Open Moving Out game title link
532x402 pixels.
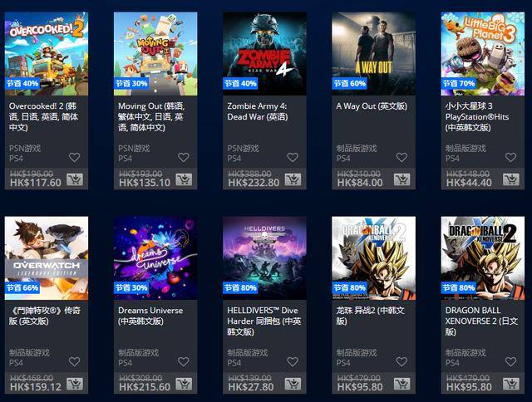(151, 117)
